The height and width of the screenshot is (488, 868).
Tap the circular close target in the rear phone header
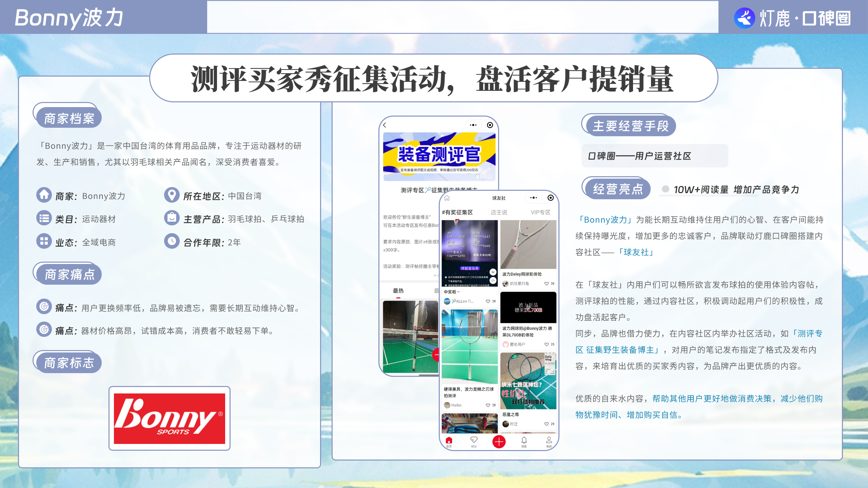(490, 125)
